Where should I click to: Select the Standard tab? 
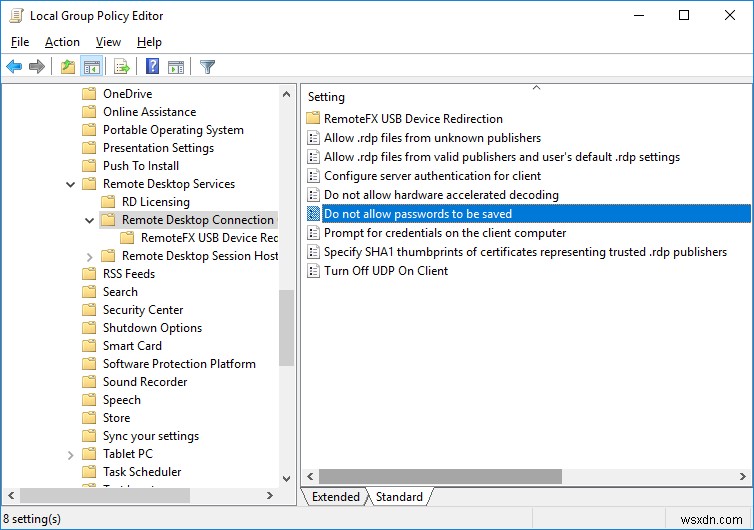[x=399, y=497]
